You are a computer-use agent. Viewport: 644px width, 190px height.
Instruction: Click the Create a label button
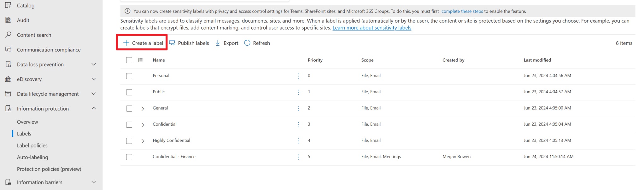pos(141,43)
